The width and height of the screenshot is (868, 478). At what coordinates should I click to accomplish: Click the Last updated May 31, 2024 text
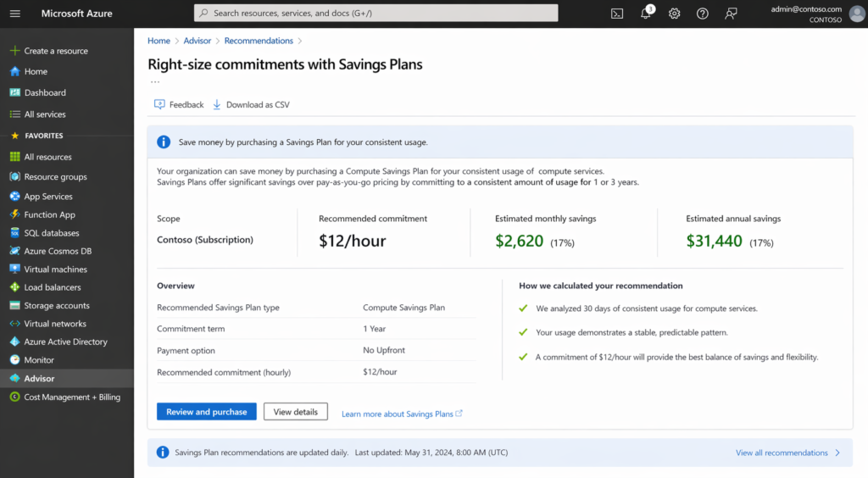(x=431, y=452)
